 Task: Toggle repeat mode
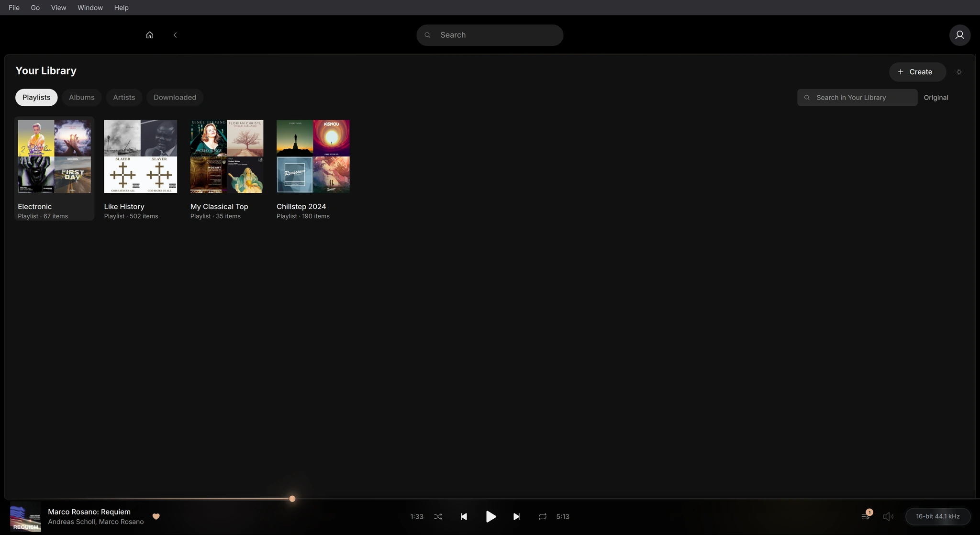tap(542, 516)
